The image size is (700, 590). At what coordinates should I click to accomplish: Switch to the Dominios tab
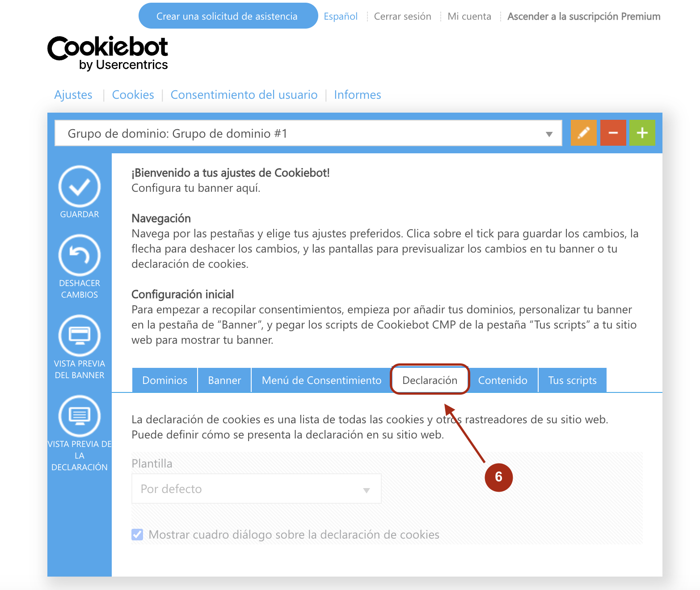tap(165, 380)
